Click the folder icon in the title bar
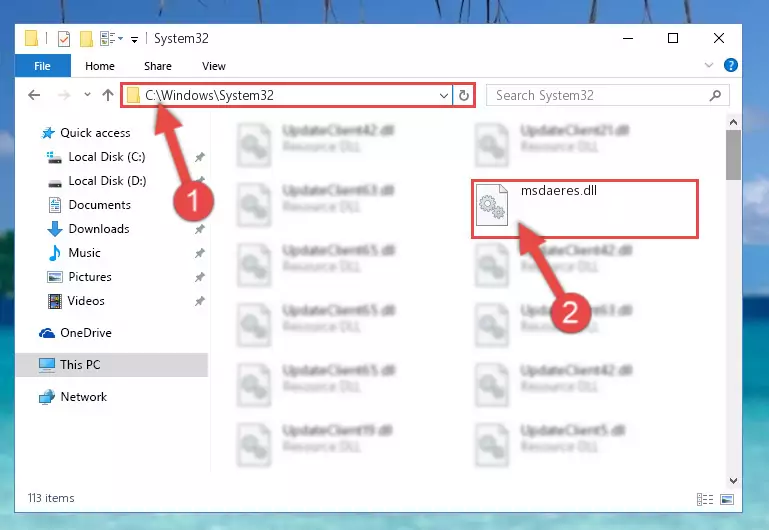The height and width of the screenshot is (530, 769). pos(31,38)
